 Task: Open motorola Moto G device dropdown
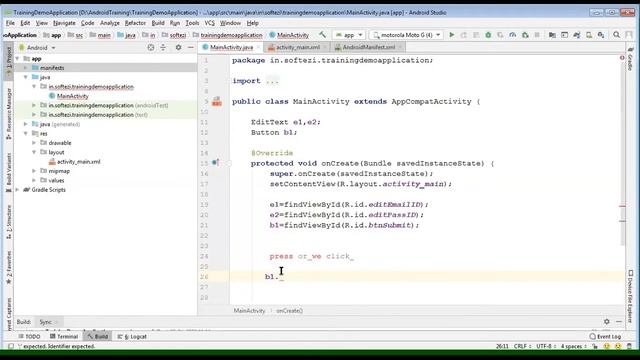click(407, 35)
